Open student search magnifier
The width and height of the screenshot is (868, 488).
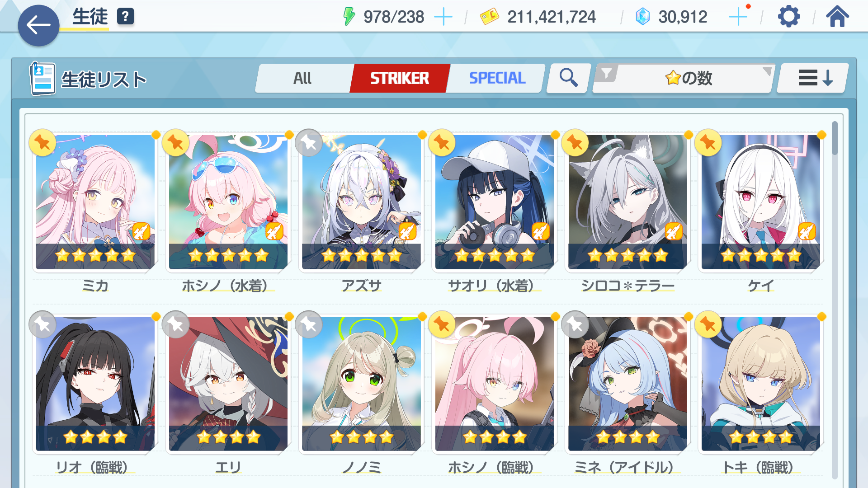568,78
